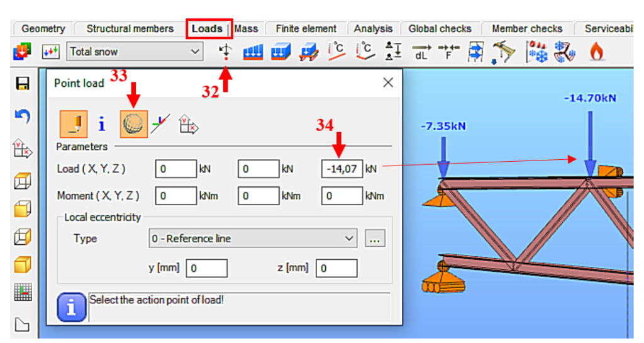Click the load transfer arrows icon
Viewport: 644px width, 343px height.
475,52
